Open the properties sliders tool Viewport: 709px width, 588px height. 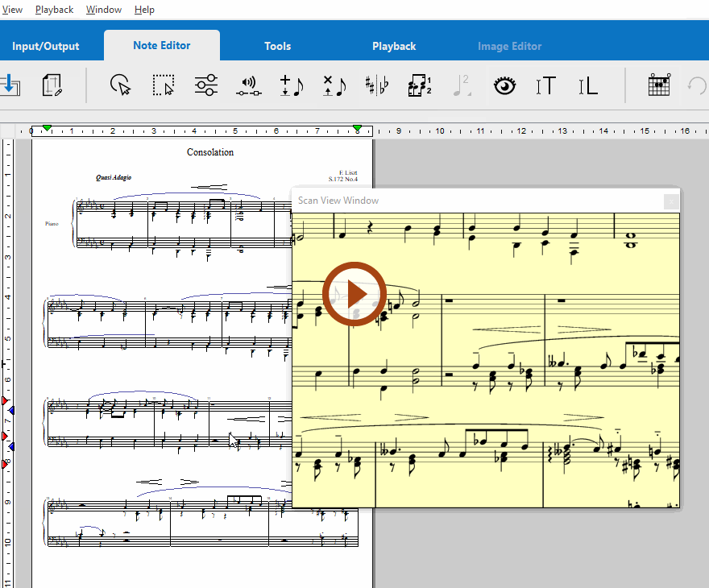tap(205, 85)
